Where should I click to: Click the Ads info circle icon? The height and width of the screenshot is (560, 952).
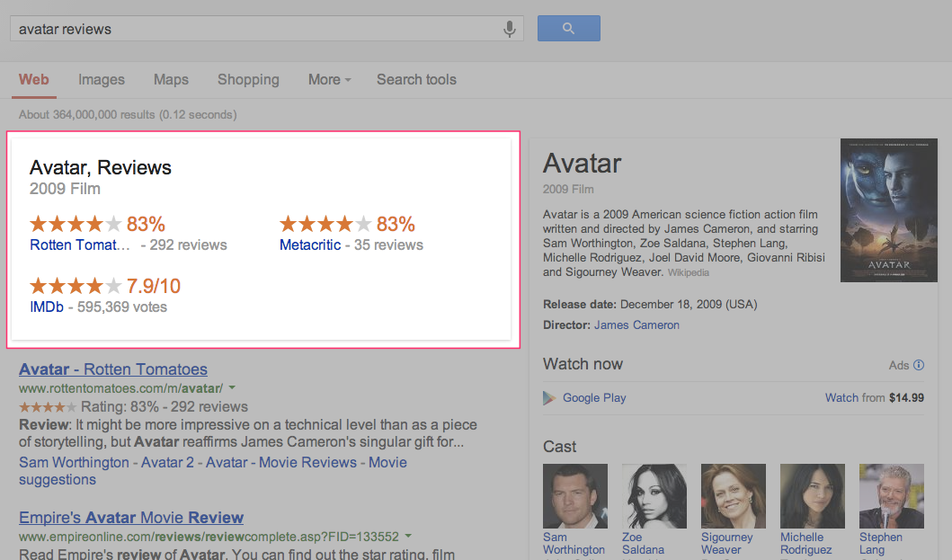919,365
